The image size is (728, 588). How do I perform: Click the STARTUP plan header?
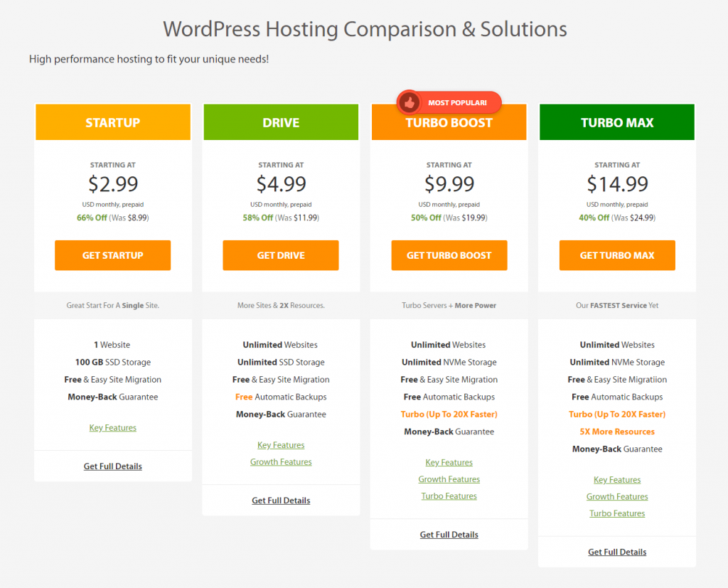pyautogui.click(x=113, y=122)
